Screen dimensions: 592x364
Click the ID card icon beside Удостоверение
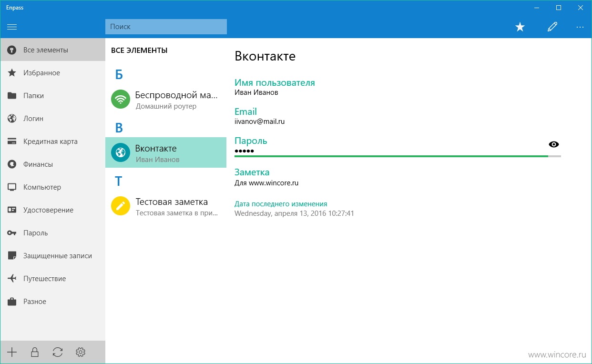12,210
